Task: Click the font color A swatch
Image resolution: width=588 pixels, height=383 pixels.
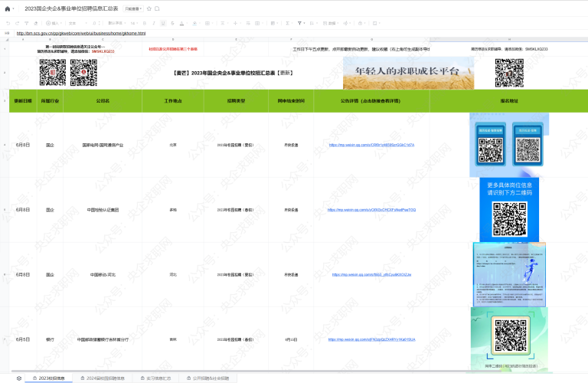Action: pyautogui.click(x=181, y=23)
